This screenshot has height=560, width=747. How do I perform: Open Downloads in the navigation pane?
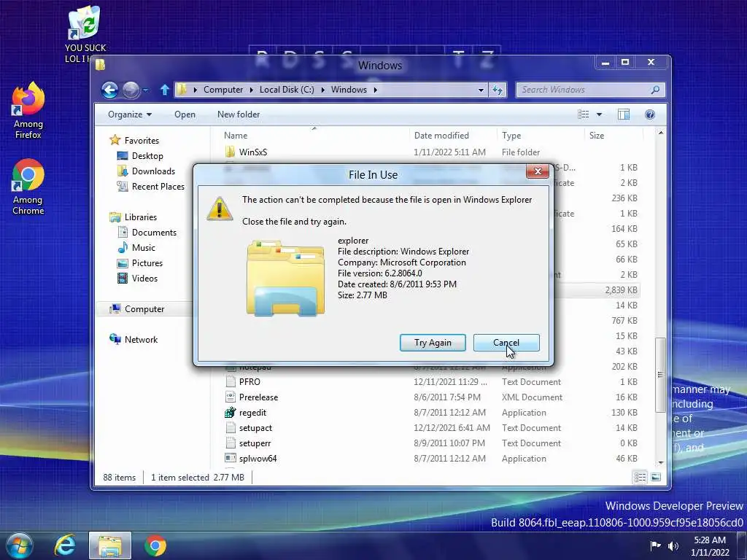tap(153, 171)
